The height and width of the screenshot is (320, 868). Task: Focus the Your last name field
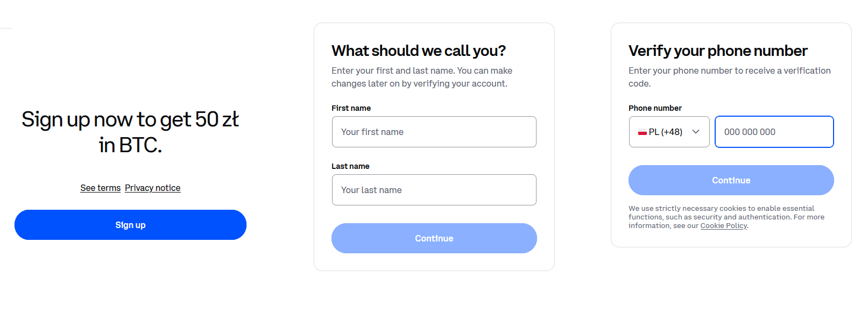pos(434,190)
